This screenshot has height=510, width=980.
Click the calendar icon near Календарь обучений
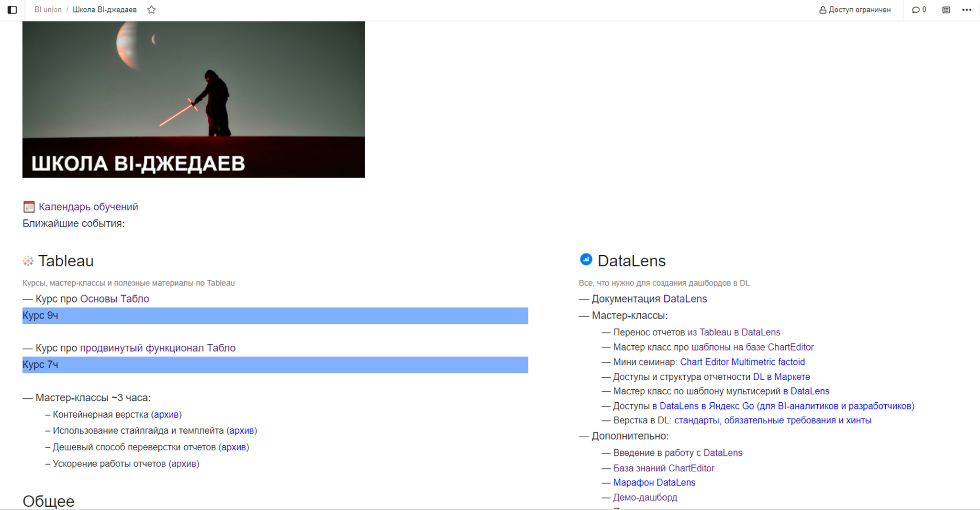pos(29,207)
